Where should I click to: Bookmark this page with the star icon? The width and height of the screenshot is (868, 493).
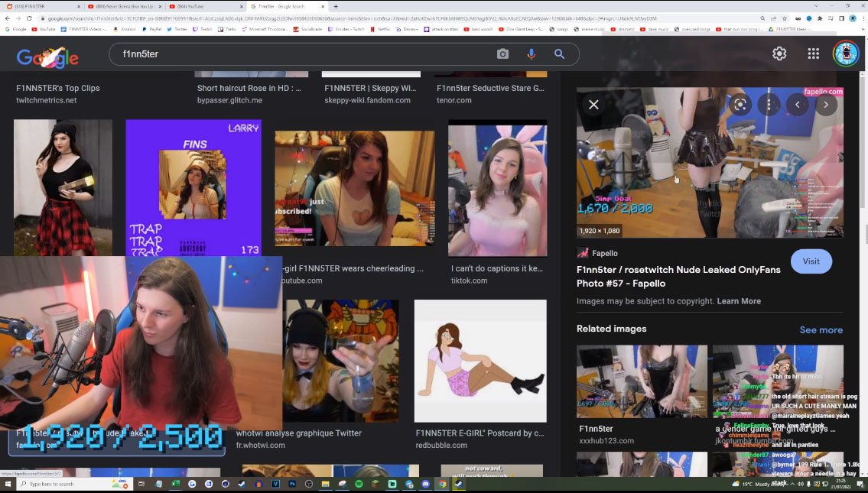(785, 18)
